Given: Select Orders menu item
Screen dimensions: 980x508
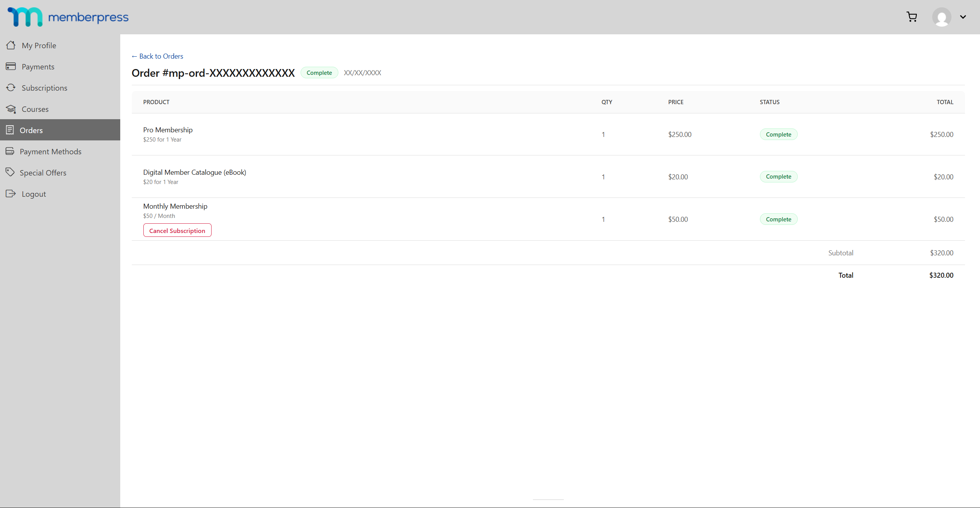Looking at the screenshot, I should [60, 130].
